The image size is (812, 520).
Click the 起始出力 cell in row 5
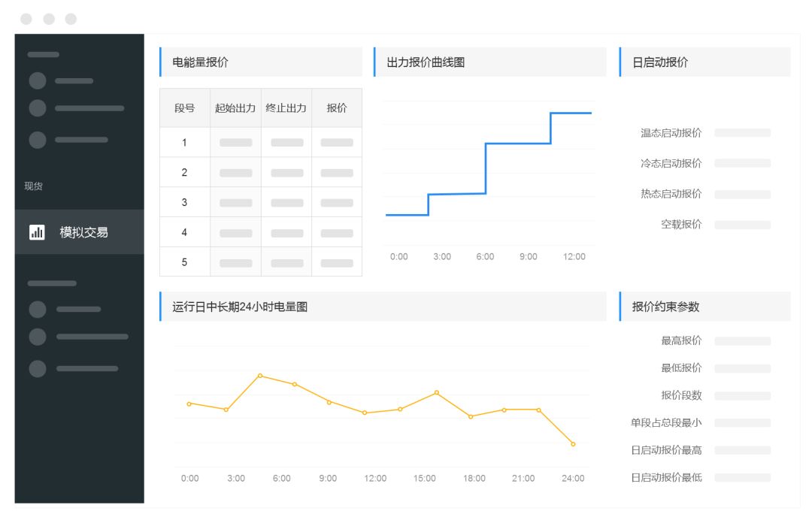click(x=235, y=263)
